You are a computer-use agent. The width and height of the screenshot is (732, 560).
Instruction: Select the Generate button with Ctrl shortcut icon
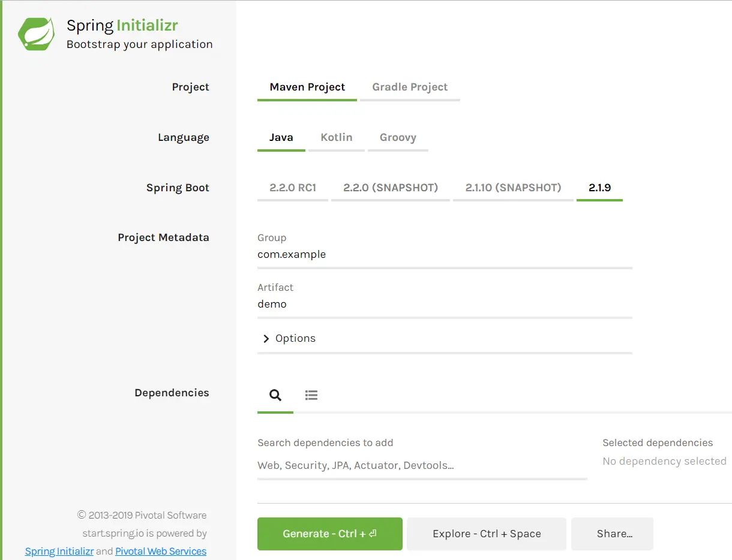pos(329,534)
